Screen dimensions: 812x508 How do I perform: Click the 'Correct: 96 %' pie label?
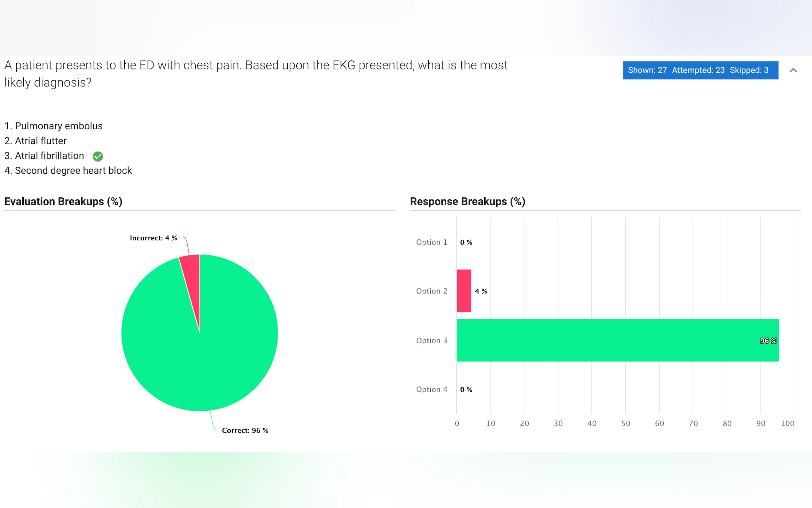[245, 430]
